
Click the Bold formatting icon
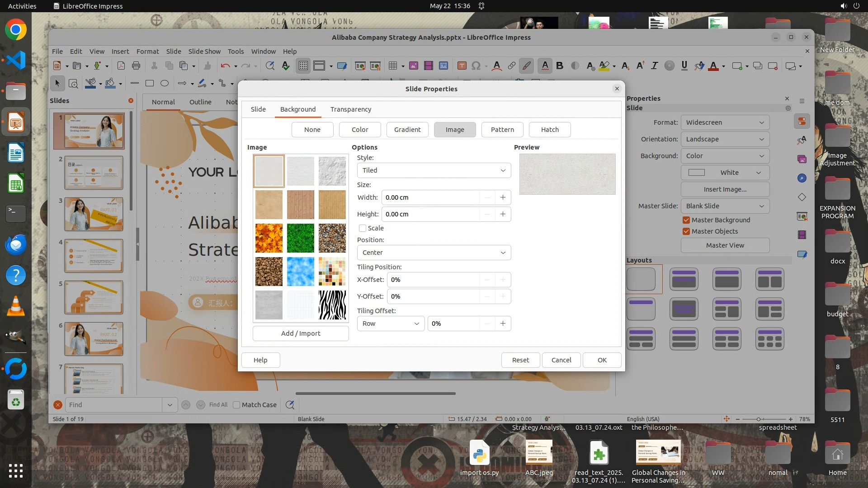click(560, 66)
